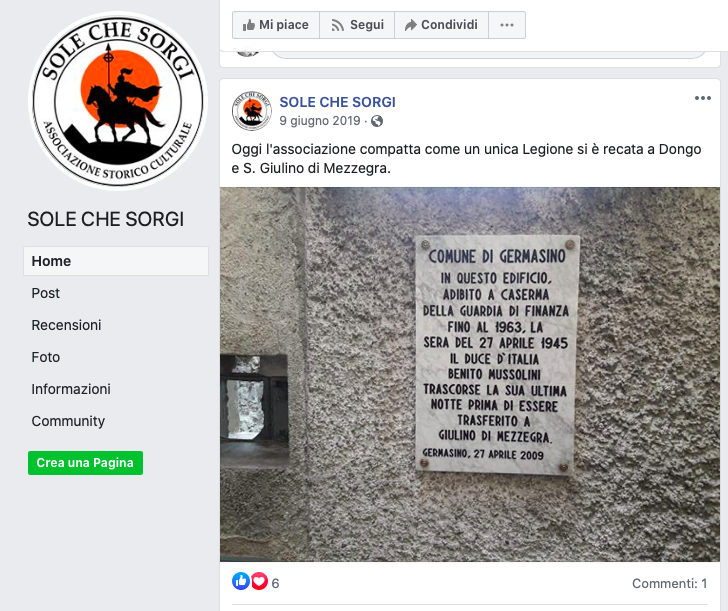Open the Community section

(x=68, y=421)
